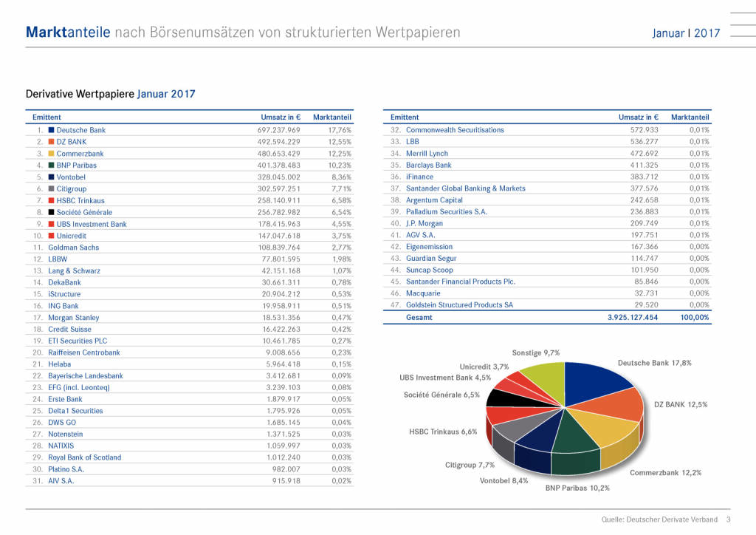The image size is (756, 535).
Task: Click the Macquarie issuer name
Action: (423, 293)
